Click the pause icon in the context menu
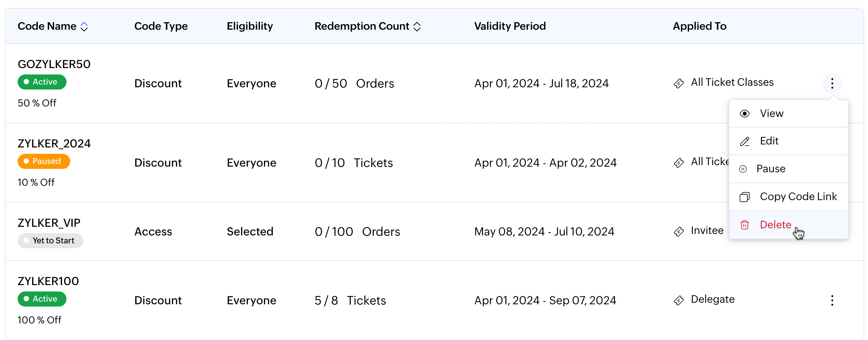The image size is (868, 340). point(743,169)
